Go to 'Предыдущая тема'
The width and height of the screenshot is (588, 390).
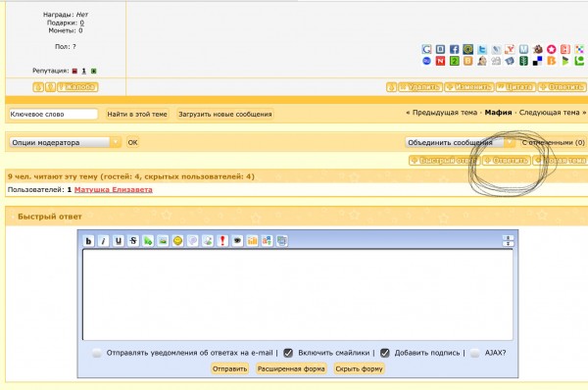coord(445,113)
